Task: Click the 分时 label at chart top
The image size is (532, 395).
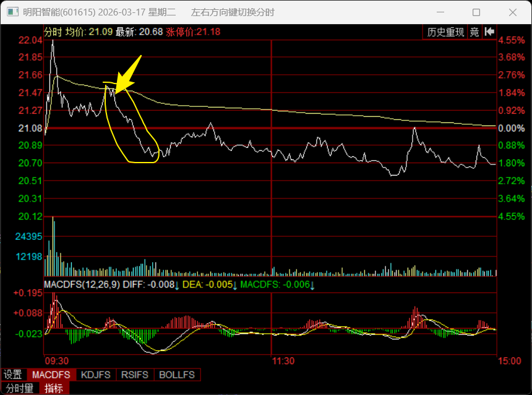Action: 53,32
